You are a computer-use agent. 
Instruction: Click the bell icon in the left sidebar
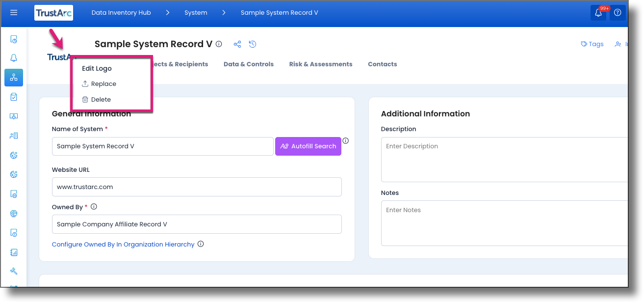point(14,57)
